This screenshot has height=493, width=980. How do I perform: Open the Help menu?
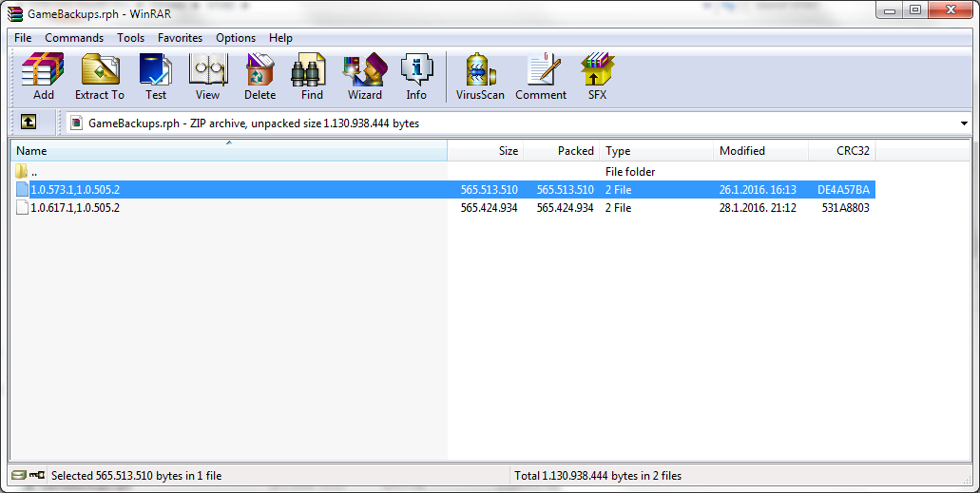pyautogui.click(x=280, y=37)
